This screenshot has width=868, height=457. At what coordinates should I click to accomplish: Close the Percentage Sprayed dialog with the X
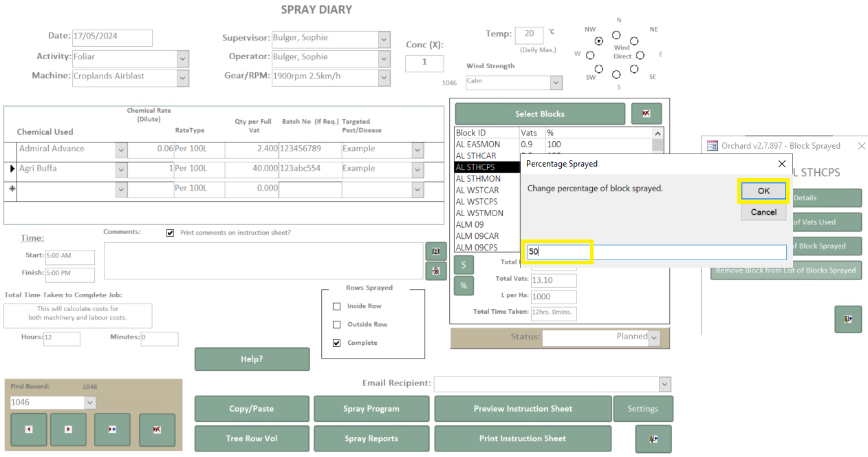point(781,164)
